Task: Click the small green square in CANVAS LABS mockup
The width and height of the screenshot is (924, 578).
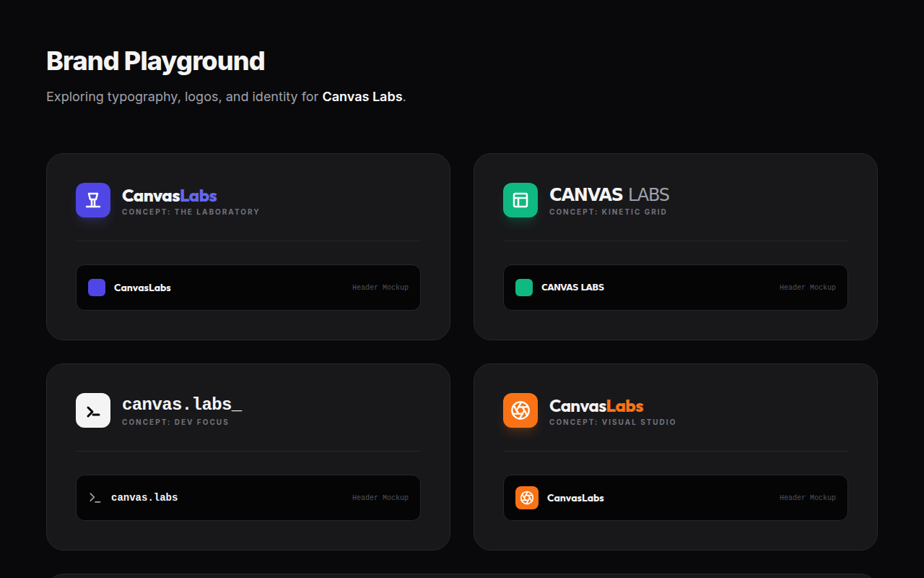Action: click(x=524, y=288)
